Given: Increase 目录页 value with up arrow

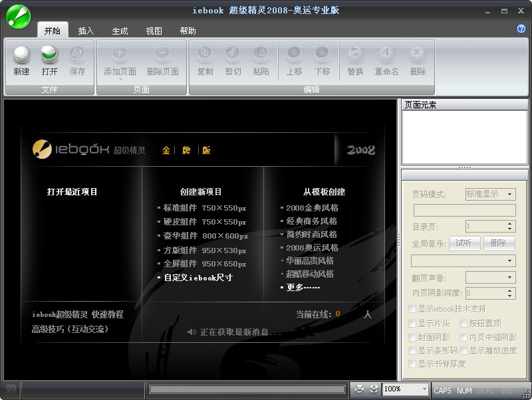Looking at the screenshot, I should click(x=509, y=223).
